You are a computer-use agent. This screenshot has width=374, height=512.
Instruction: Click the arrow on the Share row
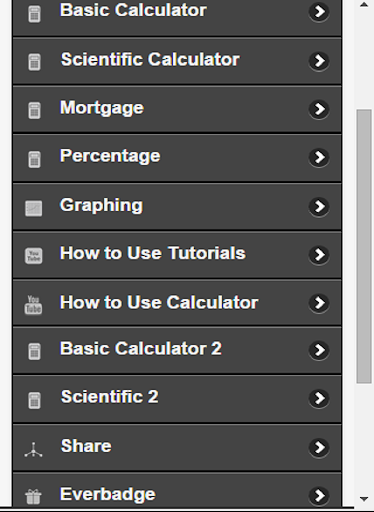319,447
